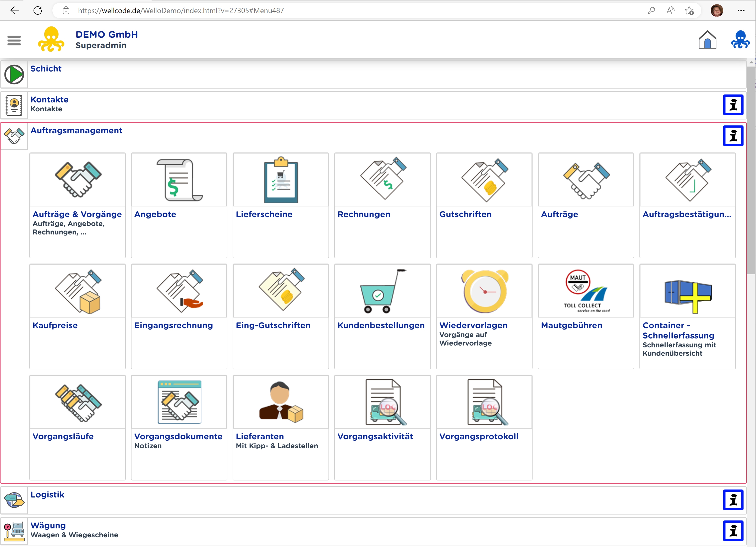756x547 pixels.
Task: Open the Kontakte menu entry
Action: [x=49, y=100]
